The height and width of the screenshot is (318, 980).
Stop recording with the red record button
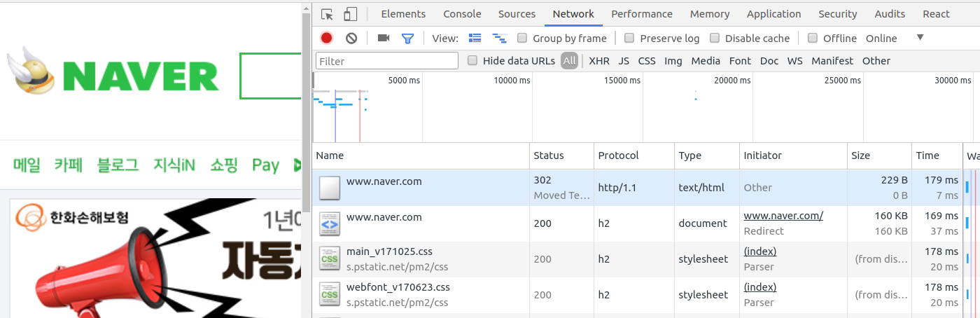(x=326, y=38)
